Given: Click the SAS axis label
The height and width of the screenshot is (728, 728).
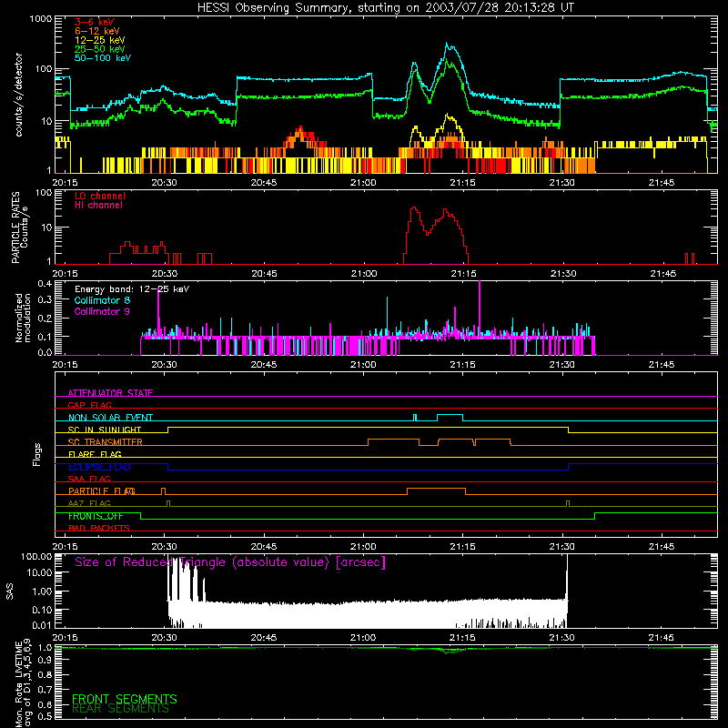Looking at the screenshot, I should [x=9, y=591].
